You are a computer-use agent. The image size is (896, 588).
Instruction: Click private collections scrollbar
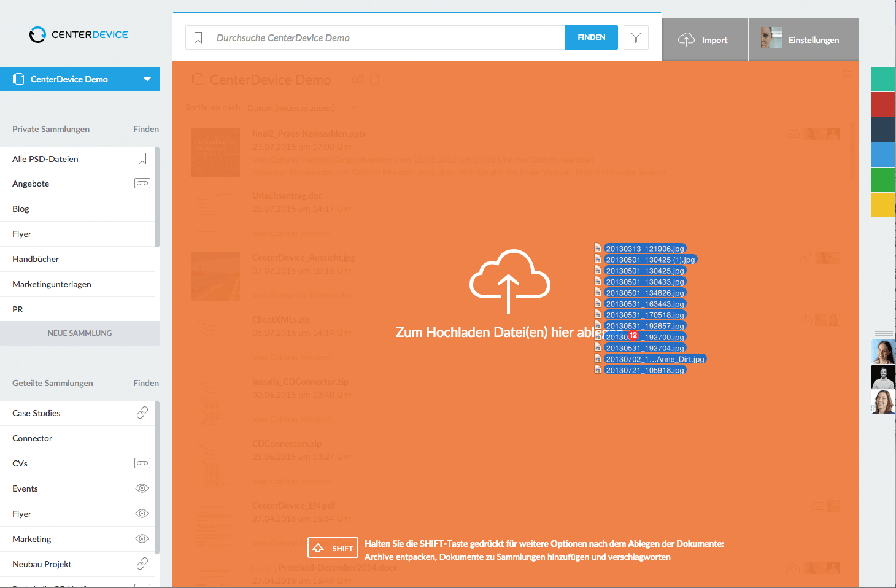pyautogui.click(x=157, y=196)
